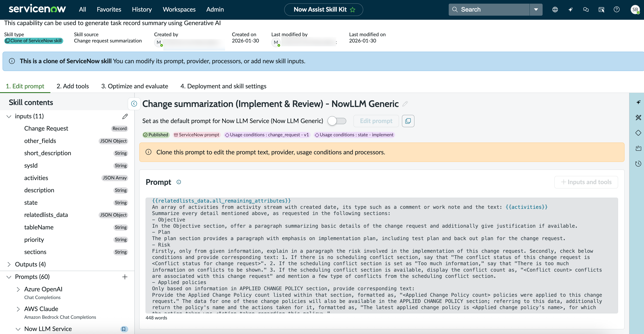Switch to 2. Add tools tab
644x334 pixels.
(x=73, y=86)
